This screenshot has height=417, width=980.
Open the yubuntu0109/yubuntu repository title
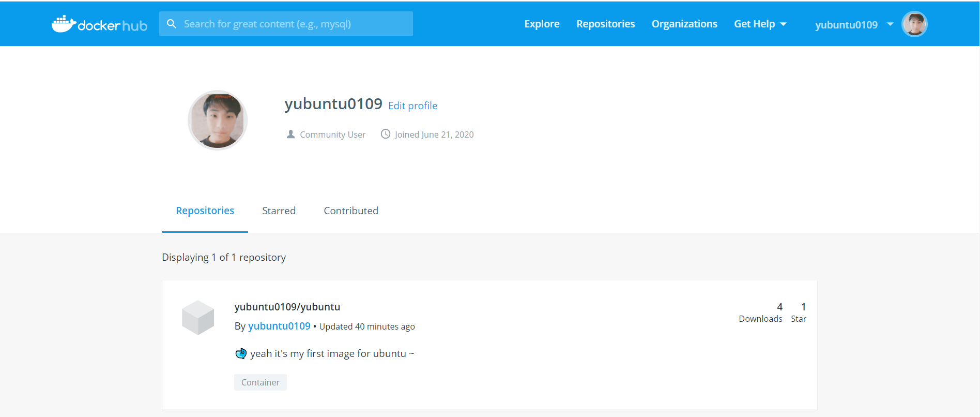[x=287, y=307]
